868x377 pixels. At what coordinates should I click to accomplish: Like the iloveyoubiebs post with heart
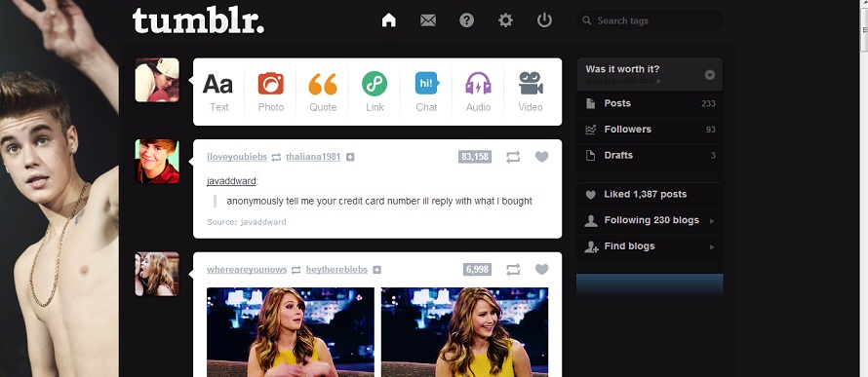tap(542, 157)
